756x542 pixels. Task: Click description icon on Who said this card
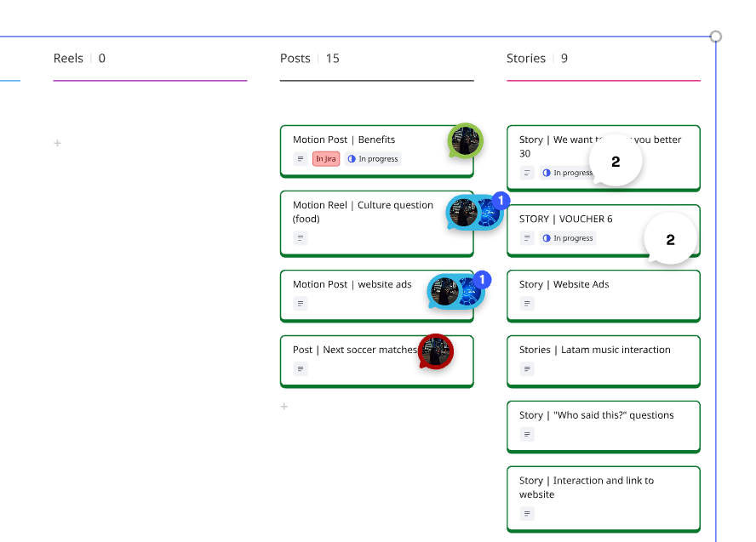(527, 435)
